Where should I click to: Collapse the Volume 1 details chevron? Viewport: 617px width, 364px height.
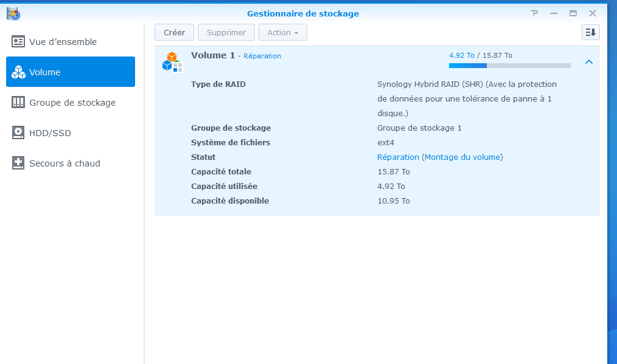point(588,62)
